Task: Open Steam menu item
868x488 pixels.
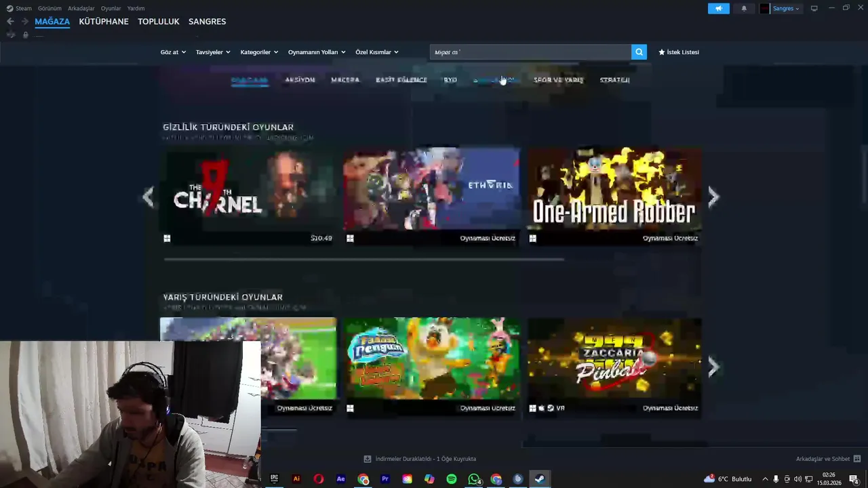Action: [x=24, y=8]
